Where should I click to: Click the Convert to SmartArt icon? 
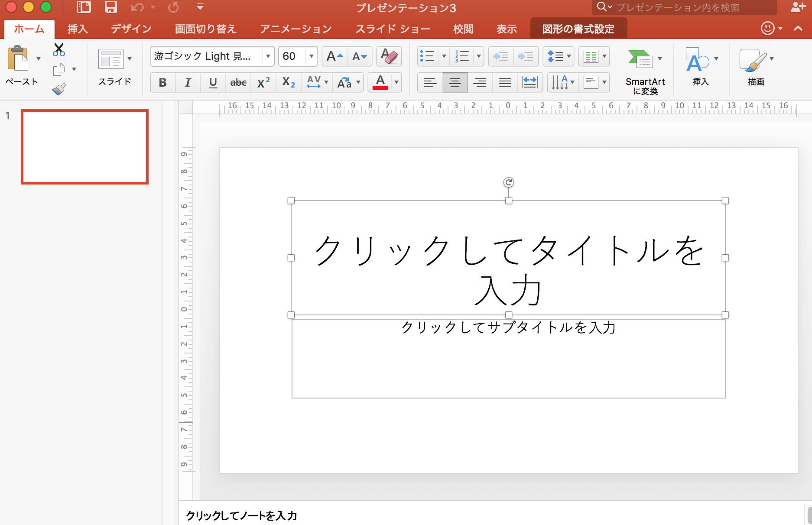point(640,59)
